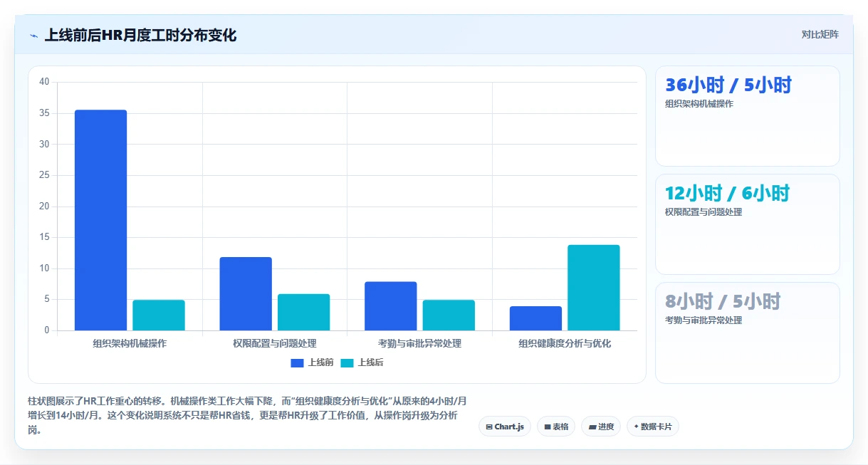The image size is (868, 465).
Task: Click the y-axis value 40
Action: coord(44,82)
